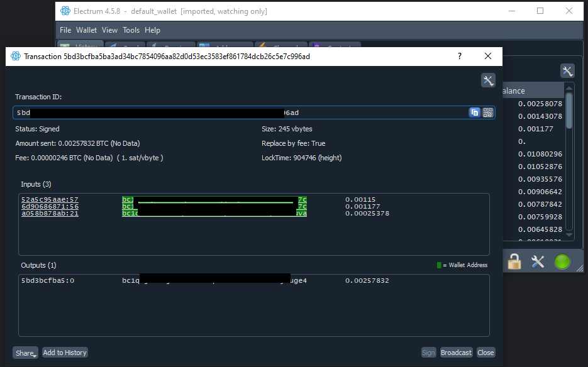
Task: Click Electrum logo in transaction dialog title
Action: [15, 56]
